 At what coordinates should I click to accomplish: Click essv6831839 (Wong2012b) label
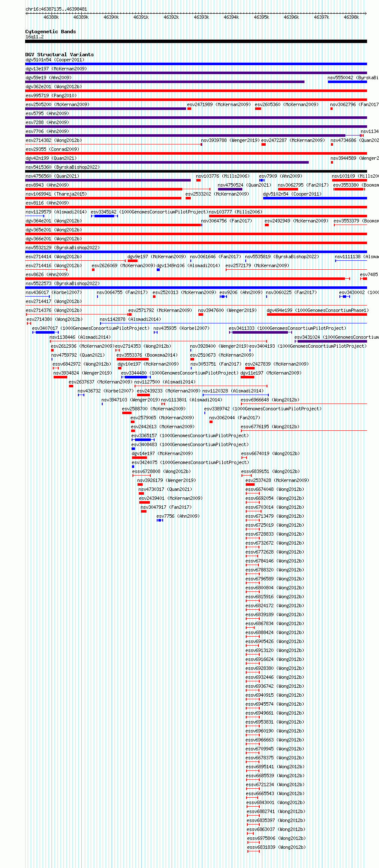pyautogui.click(x=276, y=848)
